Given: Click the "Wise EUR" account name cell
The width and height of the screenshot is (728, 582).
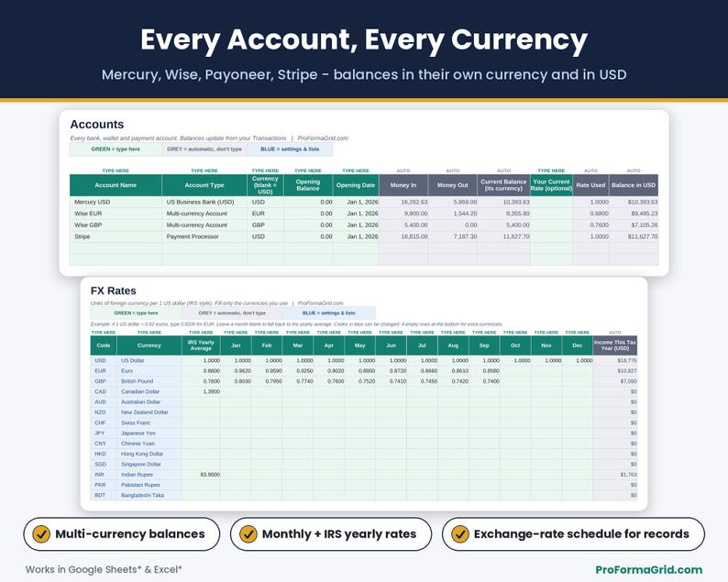Looking at the screenshot, I should click(116, 214).
